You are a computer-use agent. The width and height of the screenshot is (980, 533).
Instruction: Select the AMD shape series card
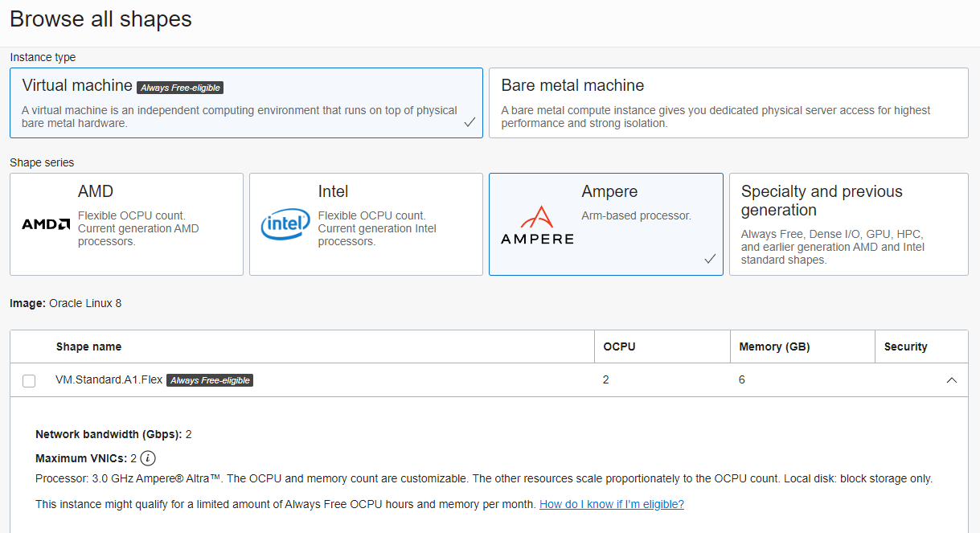tap(126, 224)
